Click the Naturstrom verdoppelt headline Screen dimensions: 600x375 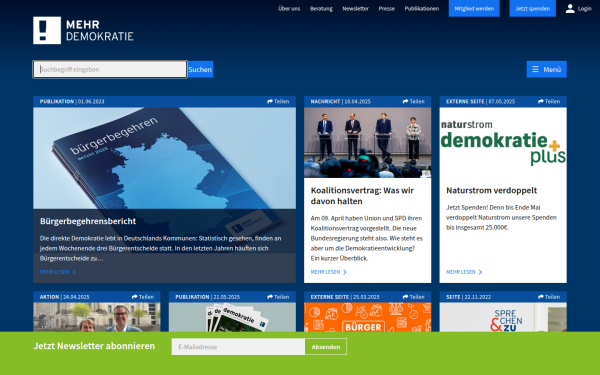pyautogui.click(x=491, y=190)
